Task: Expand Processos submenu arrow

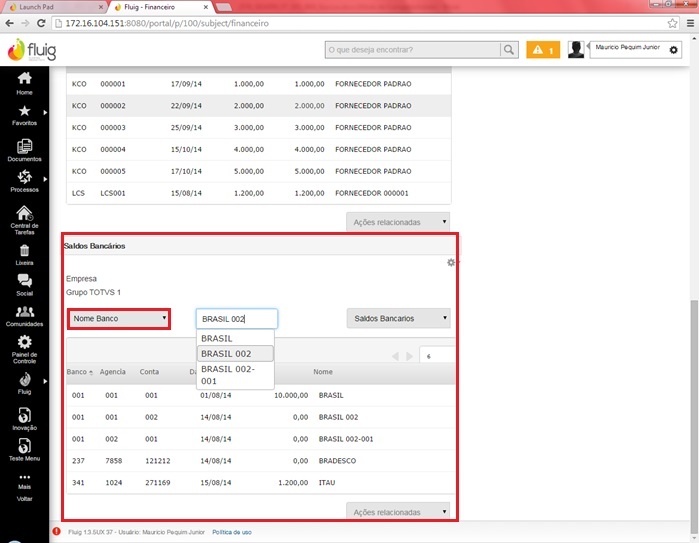Action: (45, 179)
